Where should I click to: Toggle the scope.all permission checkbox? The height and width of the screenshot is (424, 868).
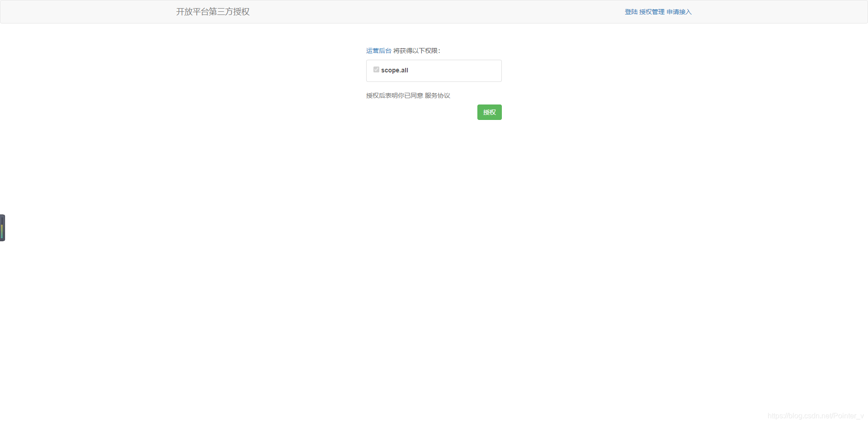tap(376, 70)
